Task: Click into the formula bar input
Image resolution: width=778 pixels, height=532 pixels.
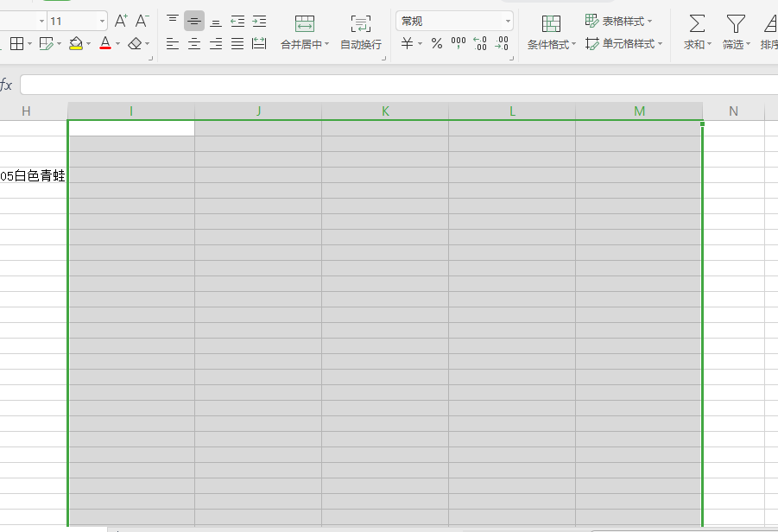Action: tap(399, 85)
